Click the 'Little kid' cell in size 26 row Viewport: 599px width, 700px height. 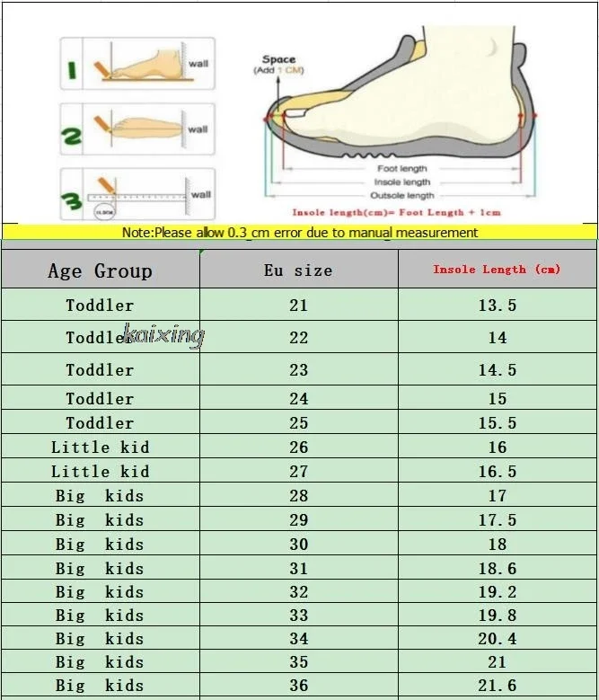[x=101, y=446]
